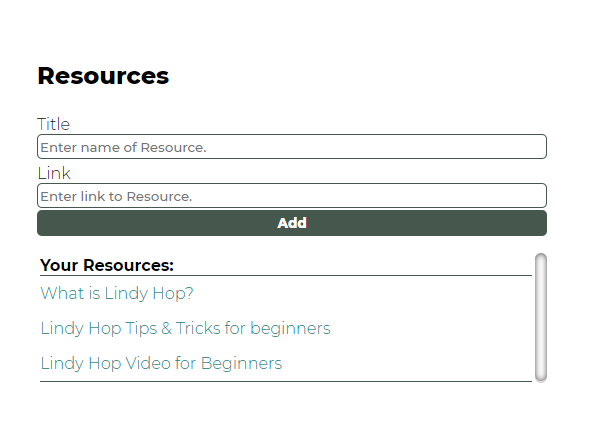Click the Resources heading
The height and width of the screenshot is (442, 607).
pos(103,76)
